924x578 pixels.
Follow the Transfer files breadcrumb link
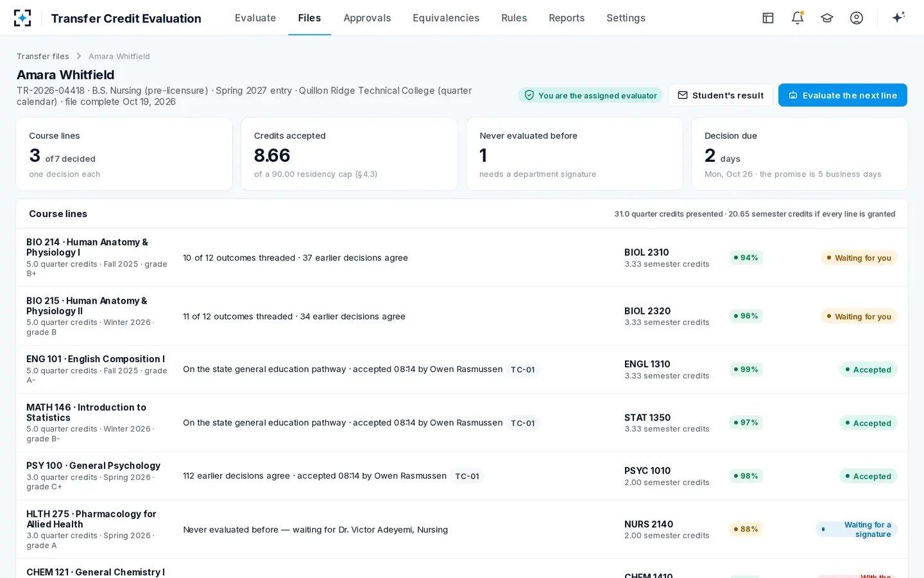click(43, 57)
